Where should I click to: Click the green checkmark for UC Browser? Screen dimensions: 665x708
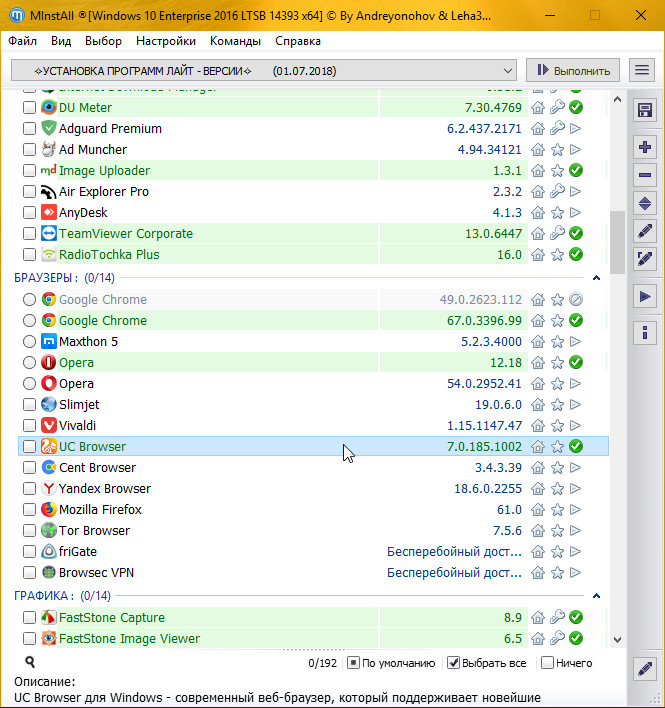click(x=576, y=446)
